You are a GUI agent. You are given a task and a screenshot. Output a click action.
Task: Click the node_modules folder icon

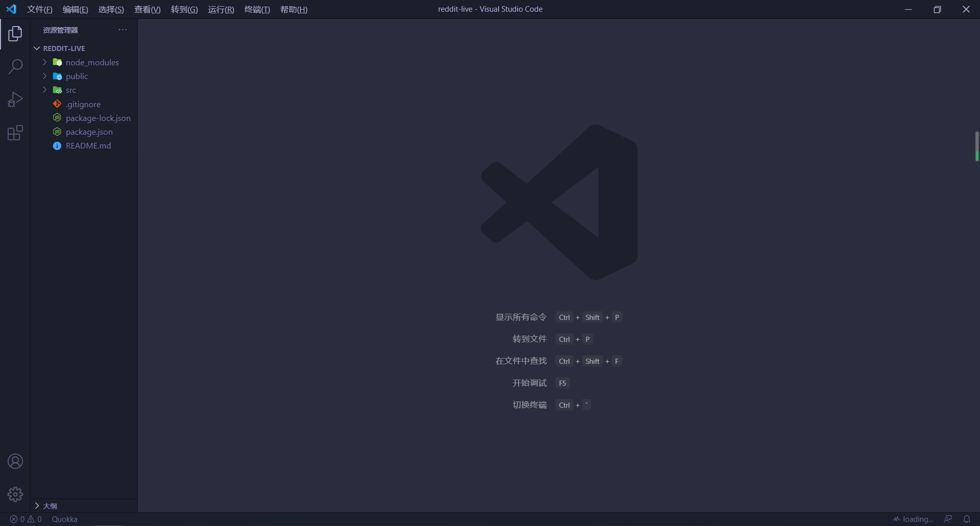tap(57, 62)
